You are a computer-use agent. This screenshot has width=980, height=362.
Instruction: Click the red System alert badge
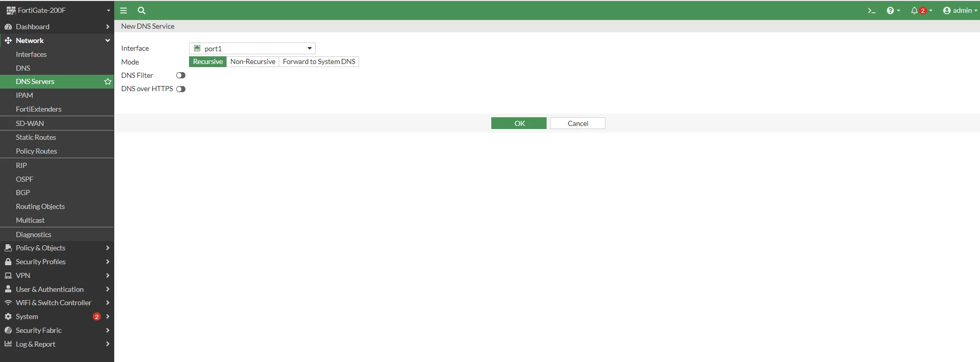click(96, 316)
